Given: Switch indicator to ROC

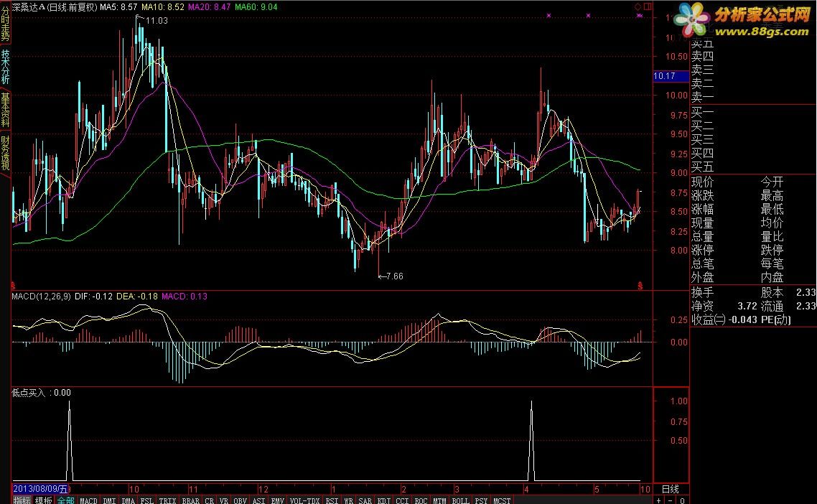Looking at the screenshot, I should tap(421, 500).
